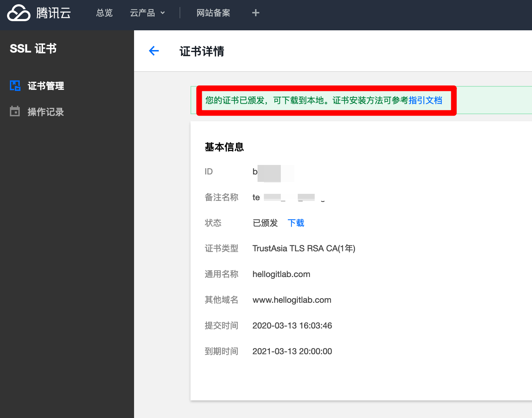The width and height of the screenshot is (532, 418).
Task: Open the 总览 overview menu item
Action: pos(104,13)
